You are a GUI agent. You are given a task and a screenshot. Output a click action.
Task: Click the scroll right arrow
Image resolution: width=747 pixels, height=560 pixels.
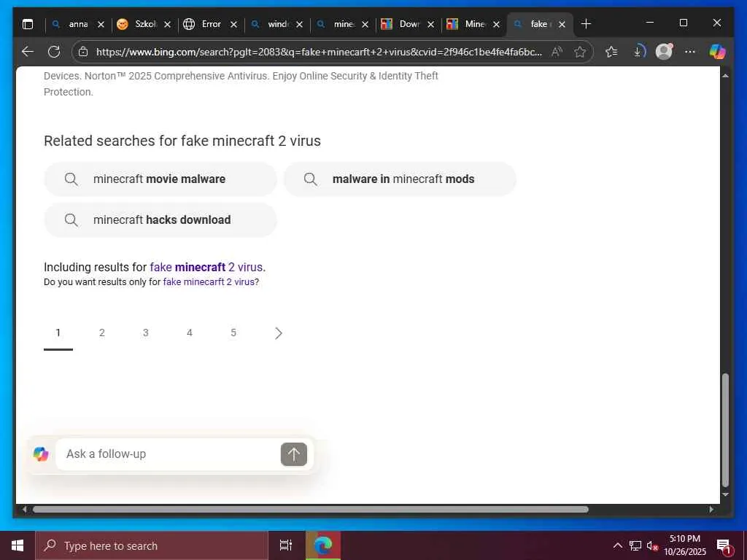pyautogui.click(x=711, y=510)
